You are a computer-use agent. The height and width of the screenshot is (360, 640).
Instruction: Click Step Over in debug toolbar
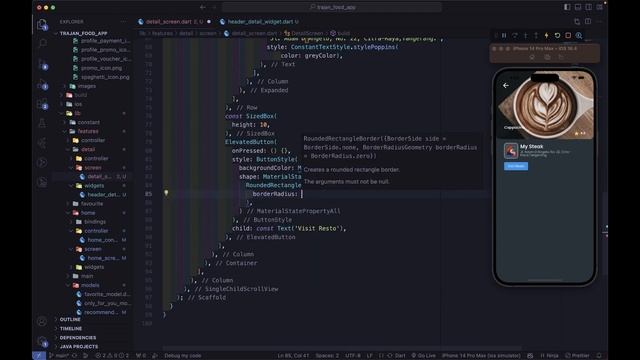coord(515,36)
